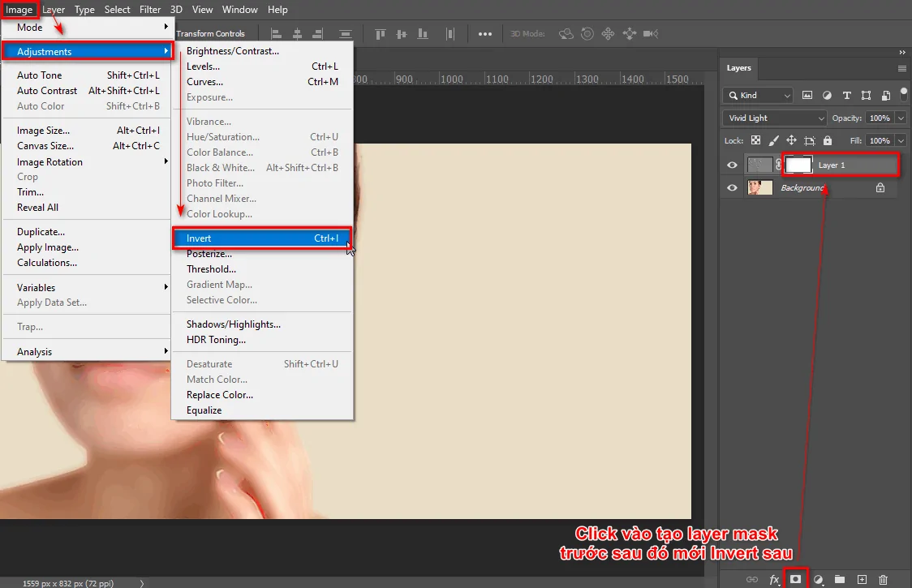Open the Vivid Light blend mode dropdown
The width and height of the screenshot is (912, 588).
pos(774,118)
